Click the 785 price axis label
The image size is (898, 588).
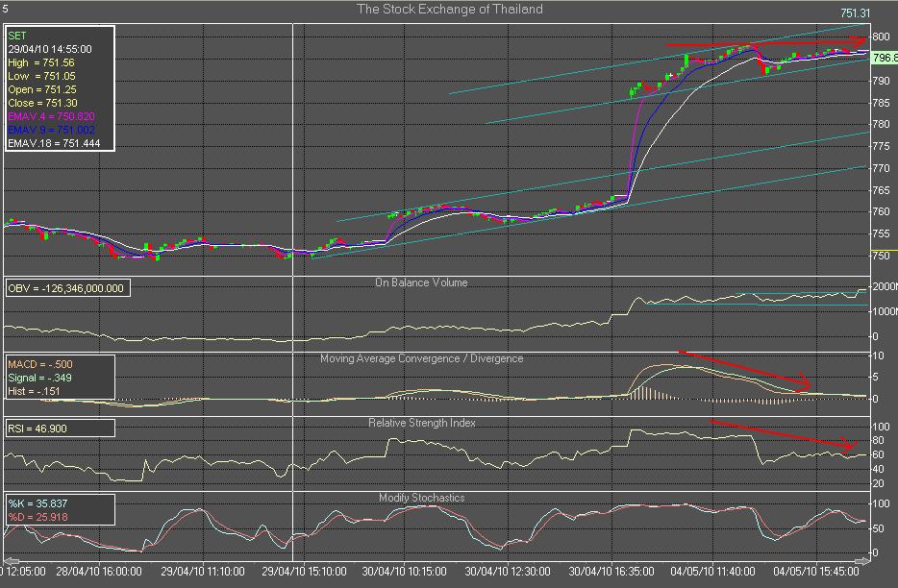coord(881,103)
